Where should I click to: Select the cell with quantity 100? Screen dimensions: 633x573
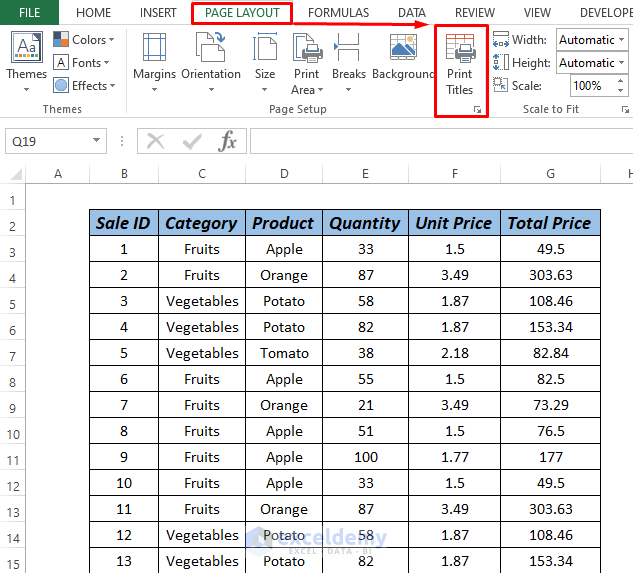click(x=365, y=457)
